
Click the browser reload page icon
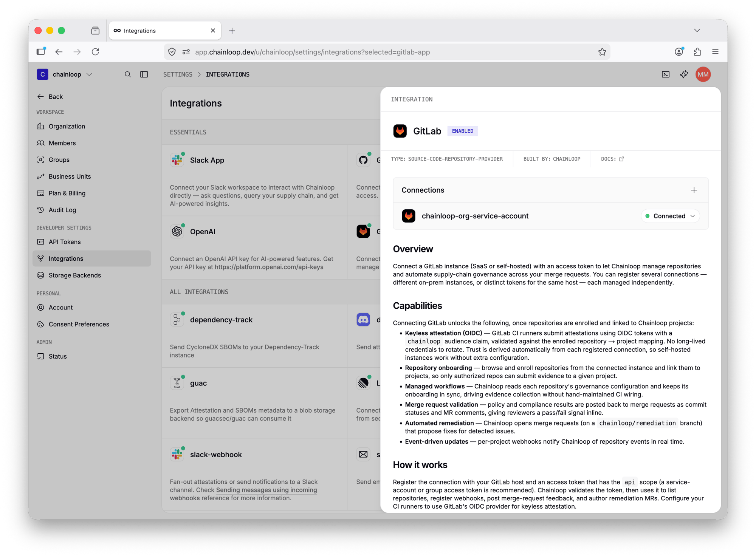coord(95,52)
